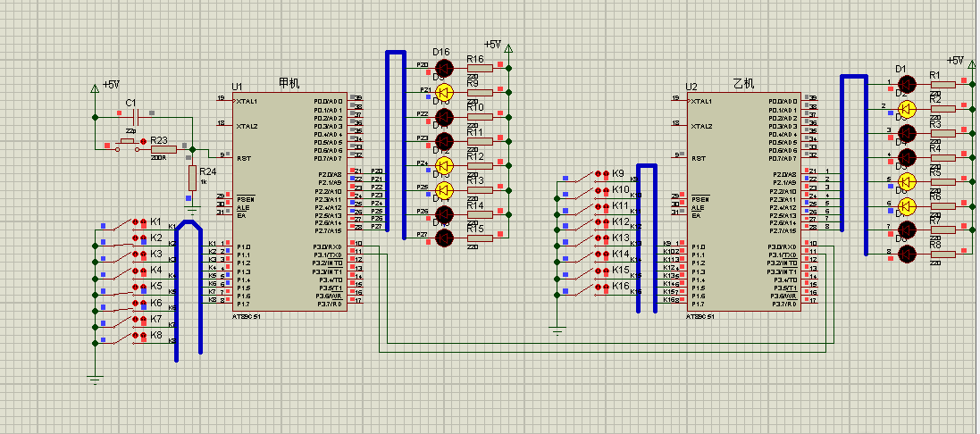Click the P2.7/A15 pin label on U2
980x434 pixels.
[783, 230]
